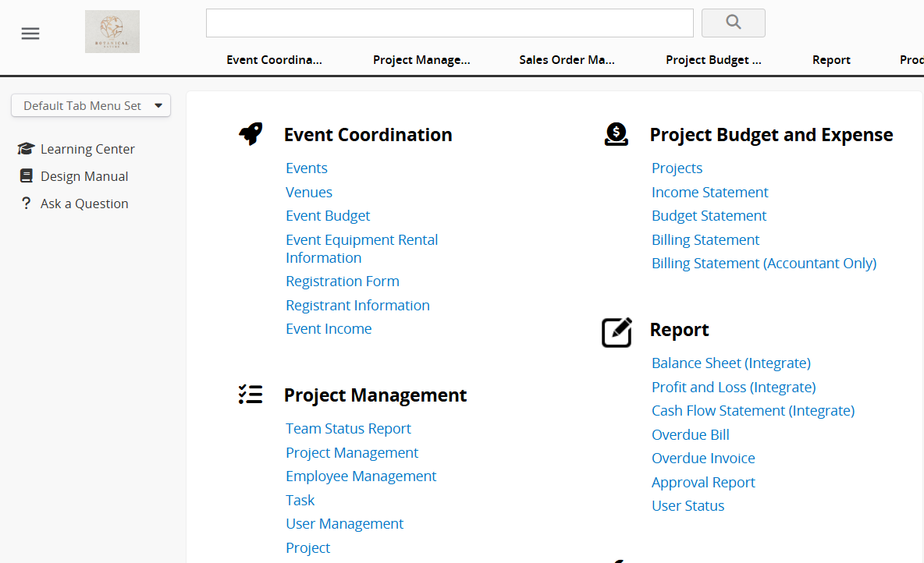Viewport: 924px width, 563px height.
Task: Open Design Manual in the sidebar
Action: tap(84, 176)
